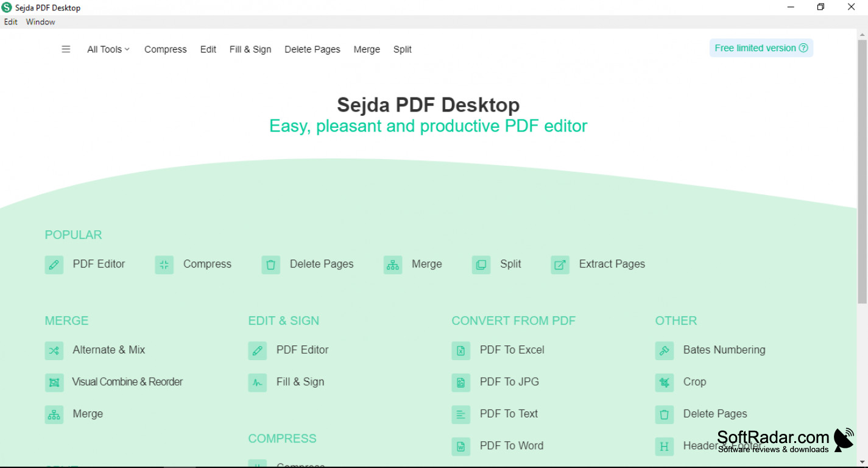The image size is (868, 468).
Task: Select Compress in top navigation
Action: pos(166,49)
